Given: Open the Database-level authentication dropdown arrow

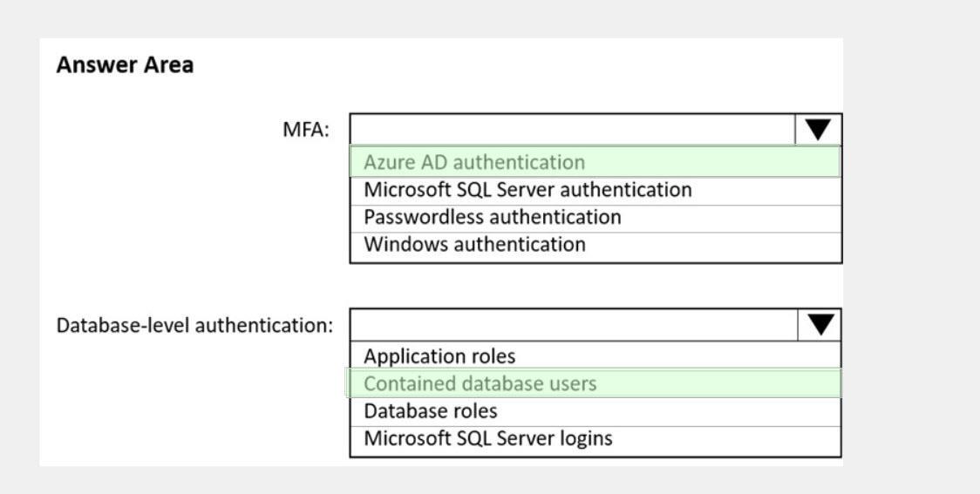Looking at the screenshot, I should tap(820, 325).
